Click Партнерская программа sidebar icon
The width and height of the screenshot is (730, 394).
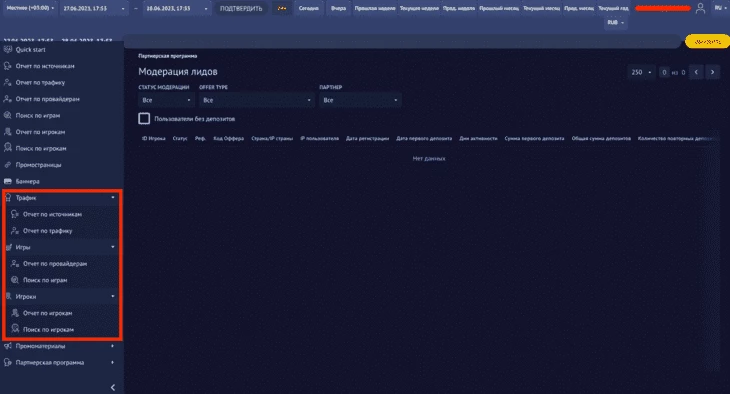pyautogui.click(x=7, y=362)
